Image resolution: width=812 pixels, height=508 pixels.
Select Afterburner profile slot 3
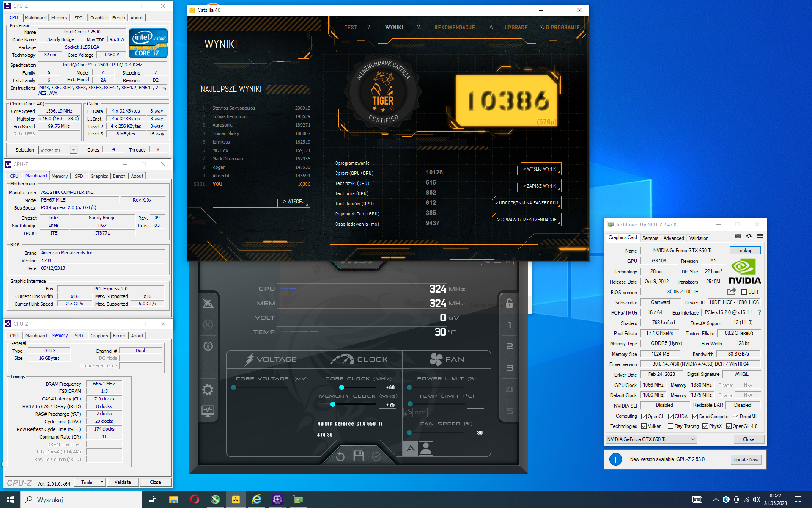click(x=509, y=368)
